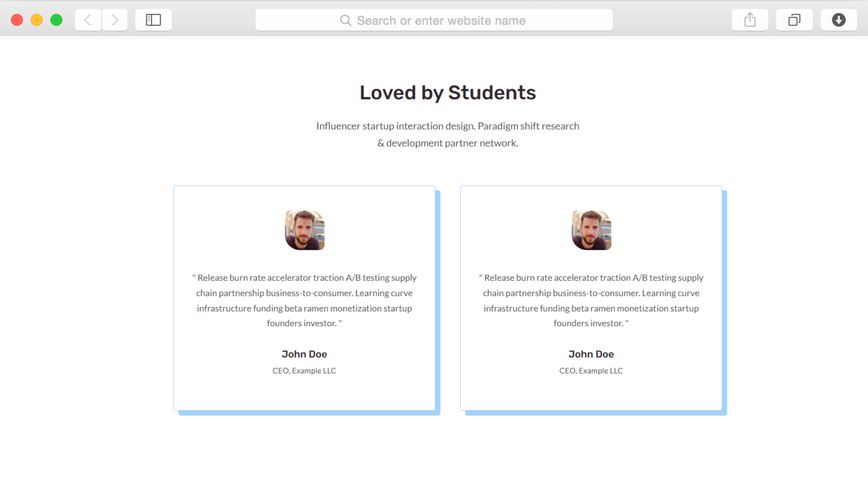Click the green fullscreen window button
Screen dimensions: 868x488
click(56, 20)
